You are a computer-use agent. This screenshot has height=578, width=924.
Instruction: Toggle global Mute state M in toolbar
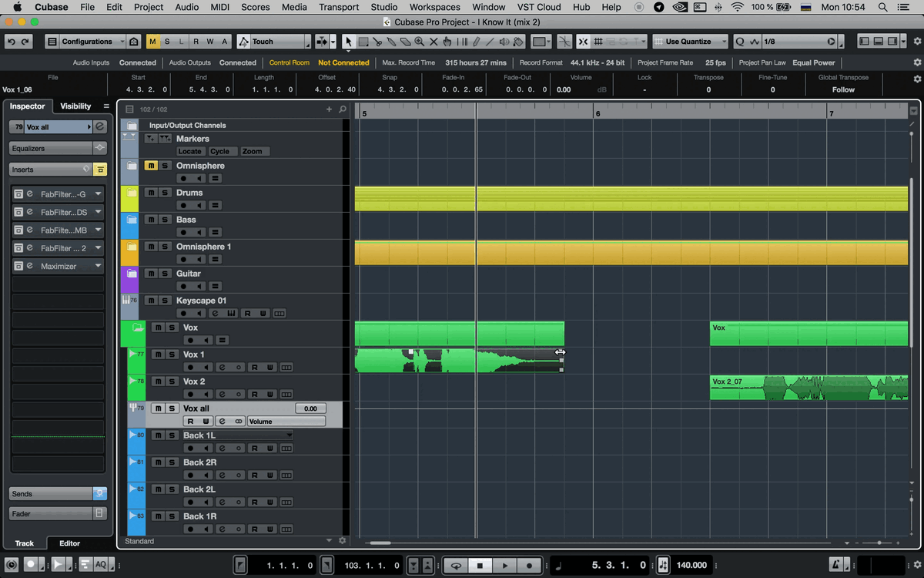coord(153,42)
